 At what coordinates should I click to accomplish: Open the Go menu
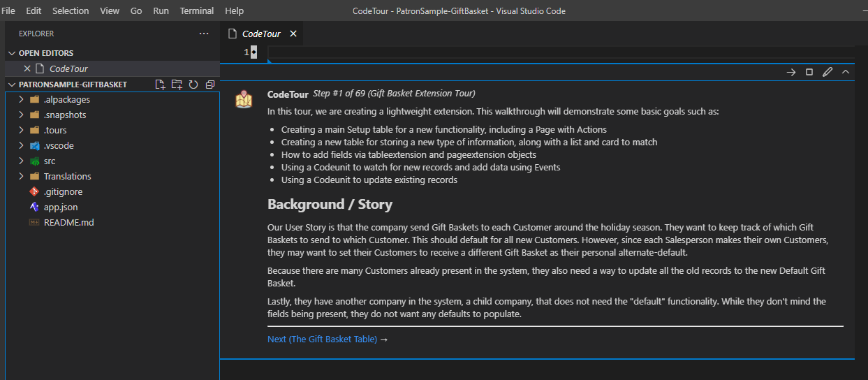pyautogui.click(x=136, y=10)
